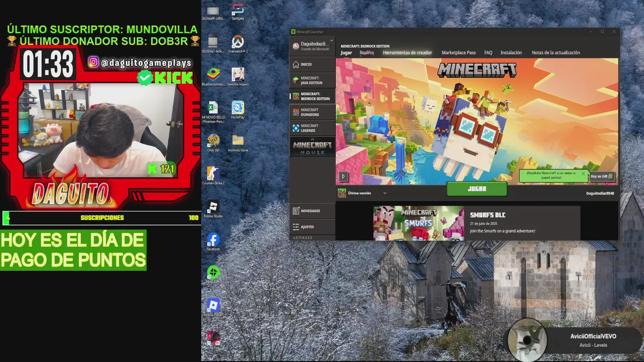Switch to the Realms tab
Viewport: 644px width, 362px height.
tap(367, 53)
